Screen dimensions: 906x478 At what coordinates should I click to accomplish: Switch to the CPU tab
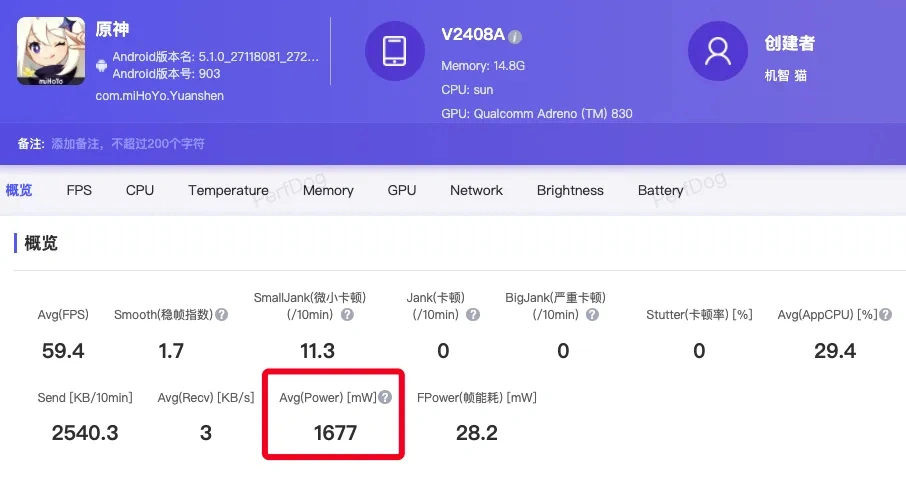click(x=140, y=190)
